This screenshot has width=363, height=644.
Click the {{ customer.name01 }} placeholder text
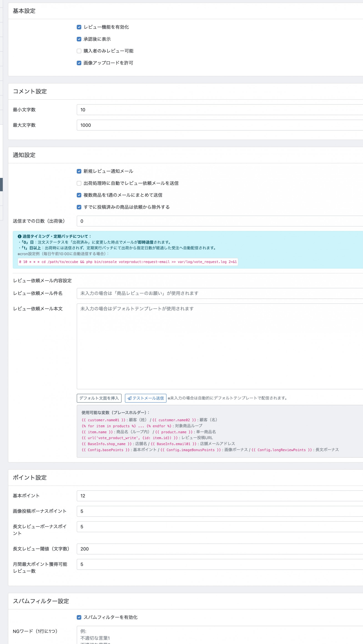click(104, 420)
